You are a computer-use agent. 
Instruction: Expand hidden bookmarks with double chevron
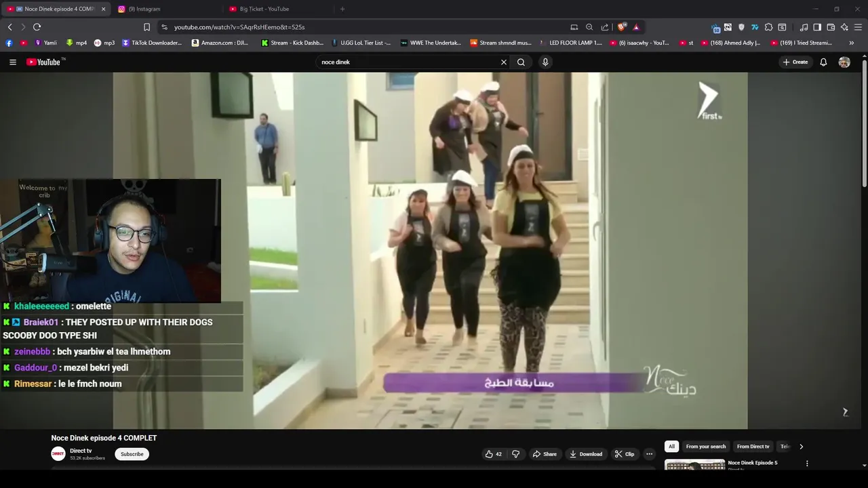click(x=851, y=43)
